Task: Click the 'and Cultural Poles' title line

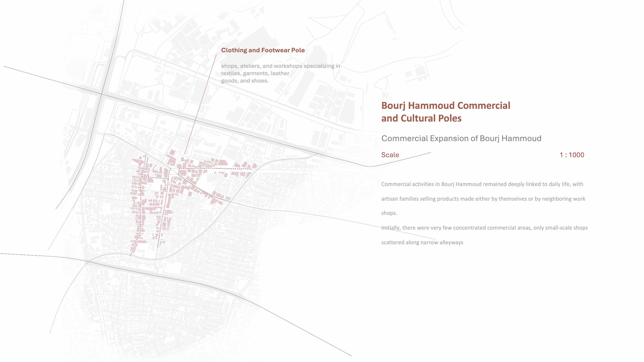Action: coord(421,118)
